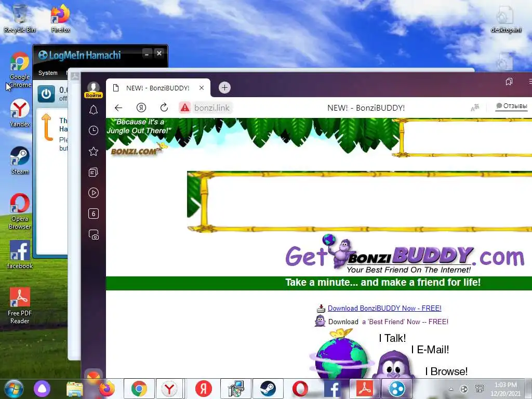Open the Google Chrome desktop shortcut
532x399 pixels.
[x=20, y=70]
